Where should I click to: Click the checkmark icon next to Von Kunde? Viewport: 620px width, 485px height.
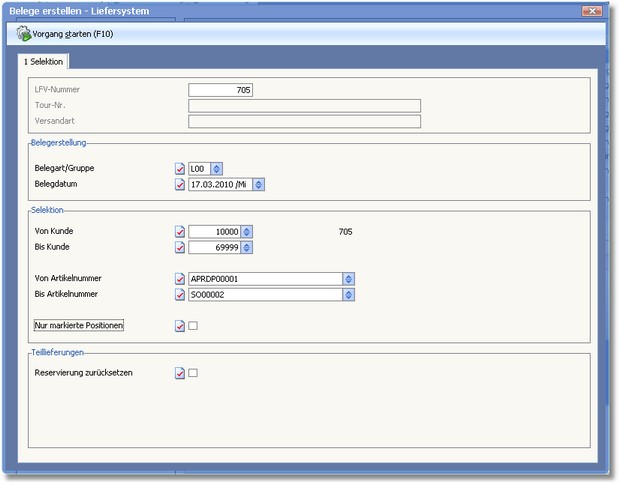[180, 232]
